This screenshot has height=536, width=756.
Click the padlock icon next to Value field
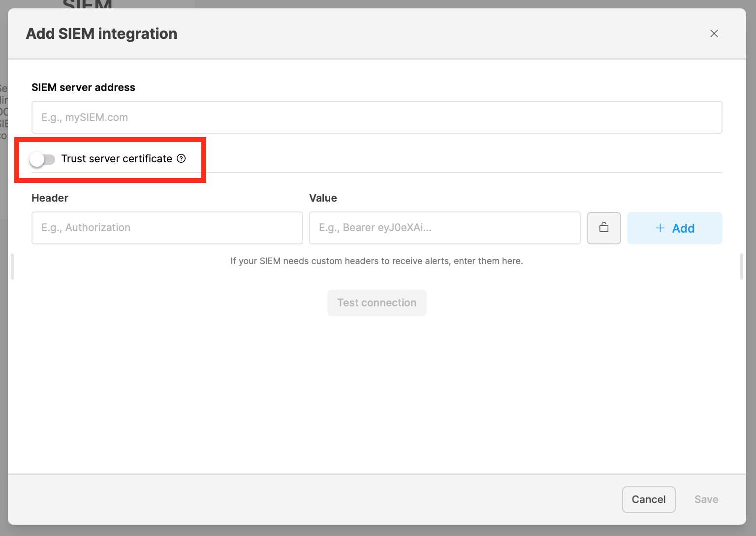(603, 228)
